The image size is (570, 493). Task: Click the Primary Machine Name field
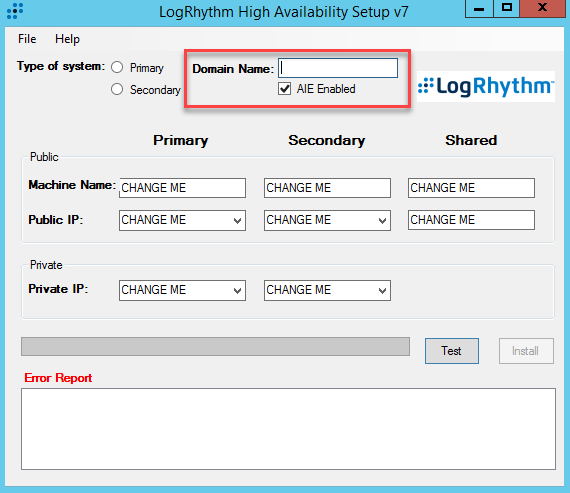tap(182, 188)
